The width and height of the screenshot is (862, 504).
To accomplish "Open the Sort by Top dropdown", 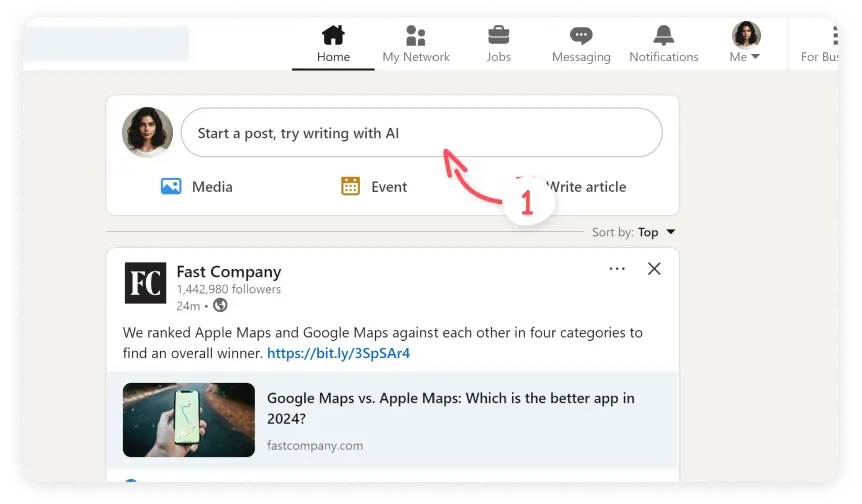I will [633, 232].
